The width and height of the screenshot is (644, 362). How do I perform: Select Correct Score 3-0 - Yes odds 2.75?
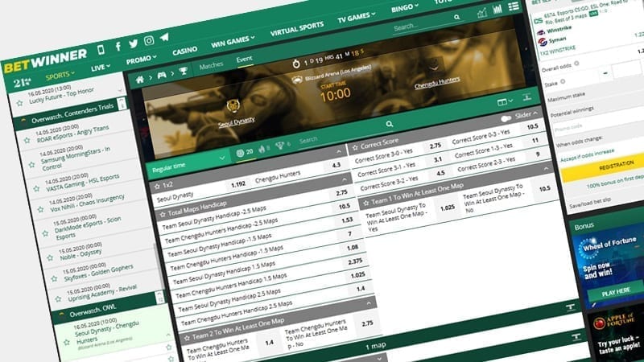(x=436, y=146)
